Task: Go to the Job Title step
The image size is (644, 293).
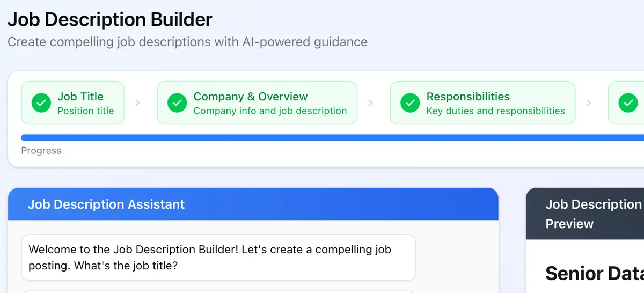Action: coord(80,97)
